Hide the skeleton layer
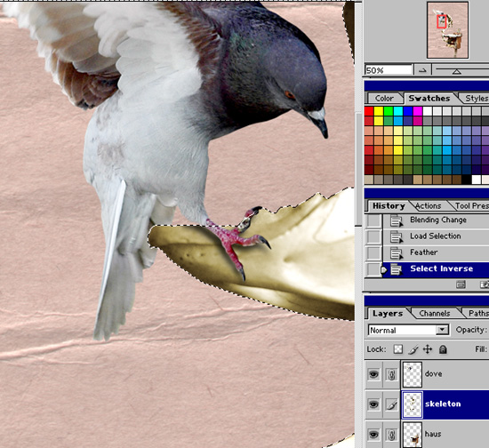Screen dimensions: 489x448 point(373,404)
